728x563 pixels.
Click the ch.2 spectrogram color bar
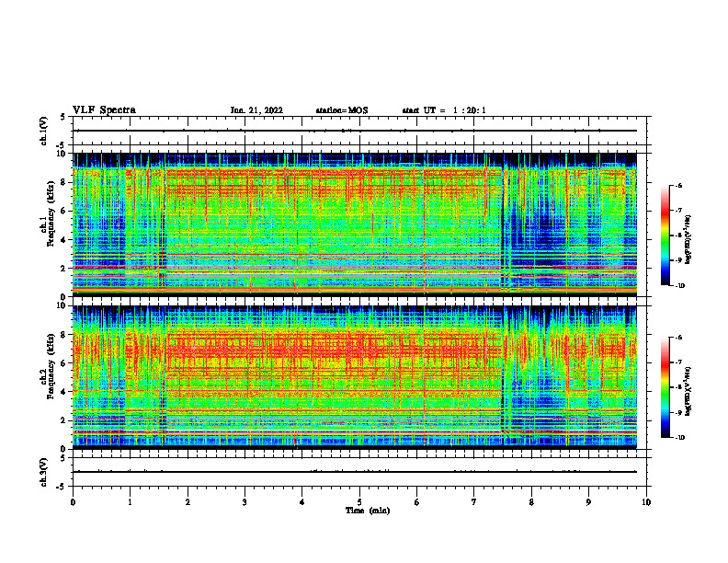[x=665, y=387]
